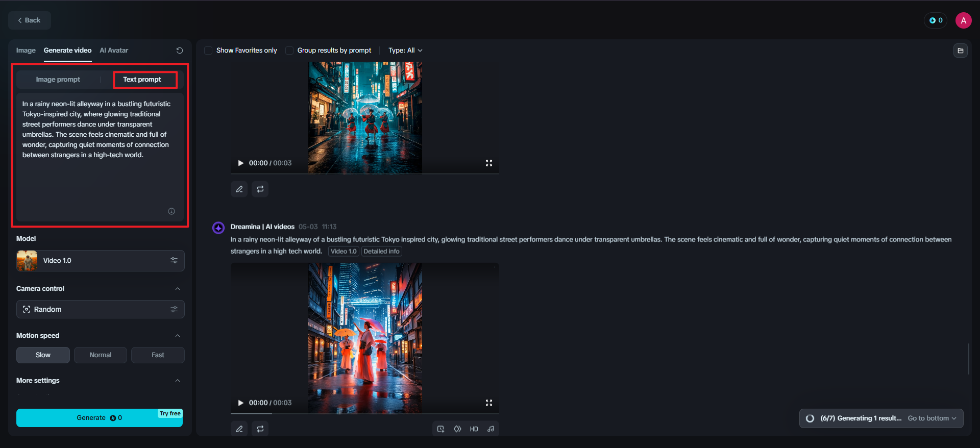Click the Motion speed heading text

[x=38, y=336]
